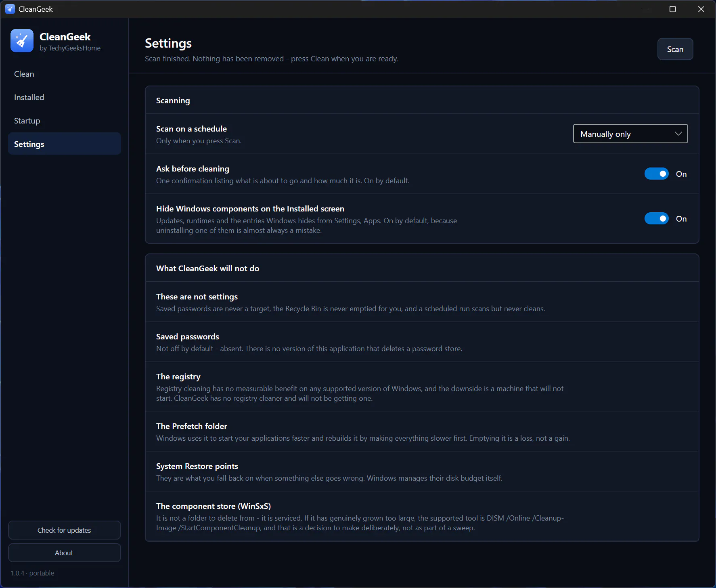The height and width of the screenshot is (588, 716).
Task: Minimize the CleanGeek window
Action: pyautogui.click(x=645, y=9)
